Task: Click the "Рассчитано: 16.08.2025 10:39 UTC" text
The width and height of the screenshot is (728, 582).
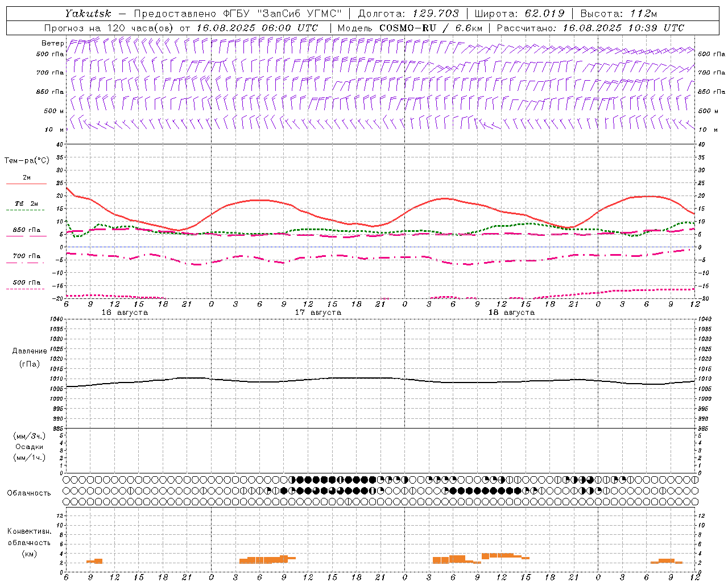Action: click(x=590, y=28)
